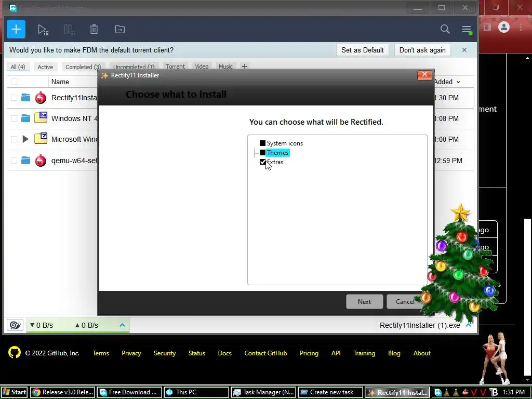Open folder of Windows NT 4 download
Screen dimensions: 532x399
[x=25, y=118]
